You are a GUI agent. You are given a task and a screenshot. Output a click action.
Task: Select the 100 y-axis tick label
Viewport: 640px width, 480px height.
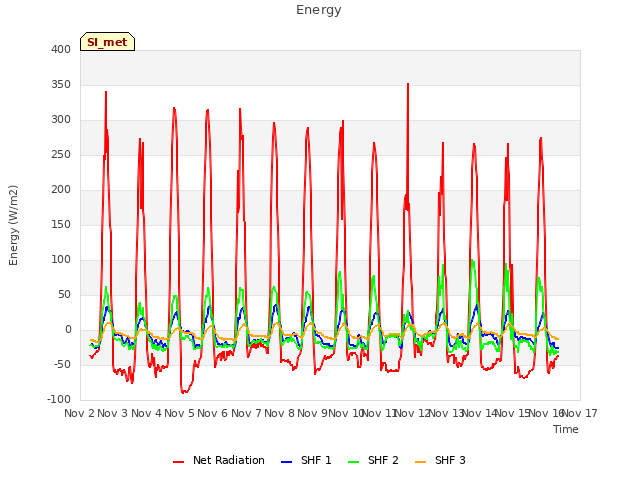[61, 260]
